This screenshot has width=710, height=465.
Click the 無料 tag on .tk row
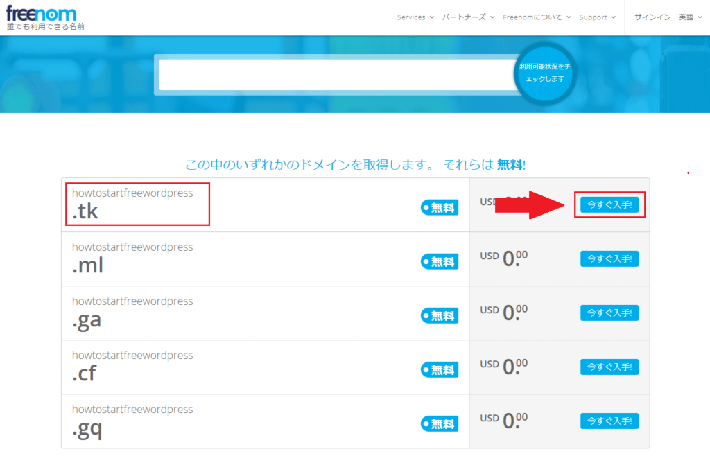click(x=439, y=208)
